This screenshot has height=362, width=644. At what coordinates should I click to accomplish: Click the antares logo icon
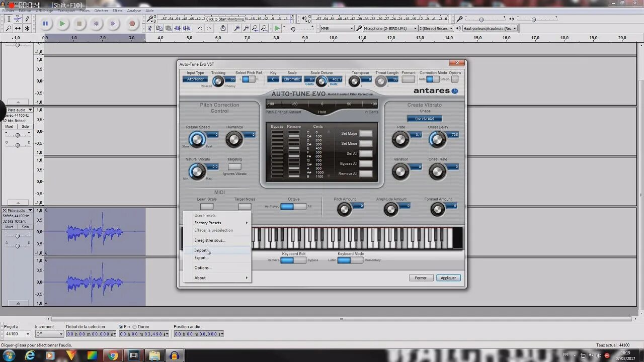[x=455, y=91]
